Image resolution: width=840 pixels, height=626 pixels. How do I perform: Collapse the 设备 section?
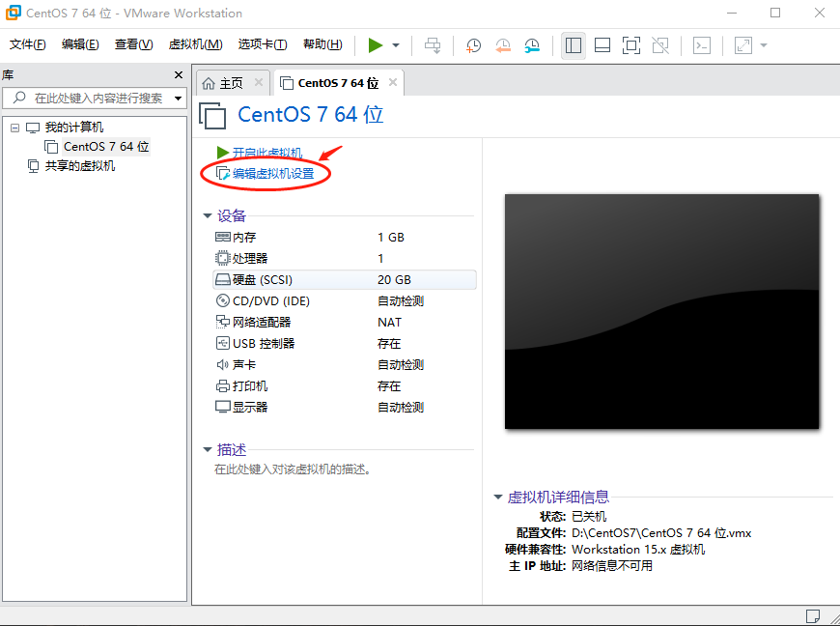click(208, 215)
